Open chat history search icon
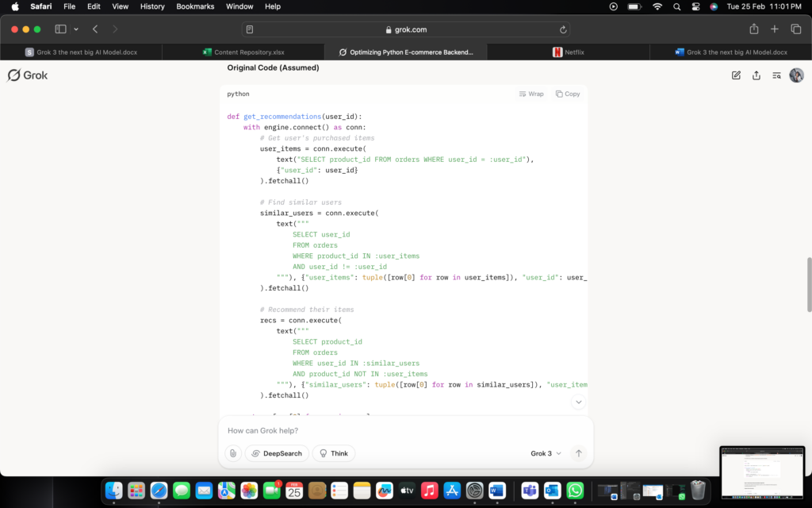Image resolution: width=812 pixels, height=508 pixels. coord(776,75)
